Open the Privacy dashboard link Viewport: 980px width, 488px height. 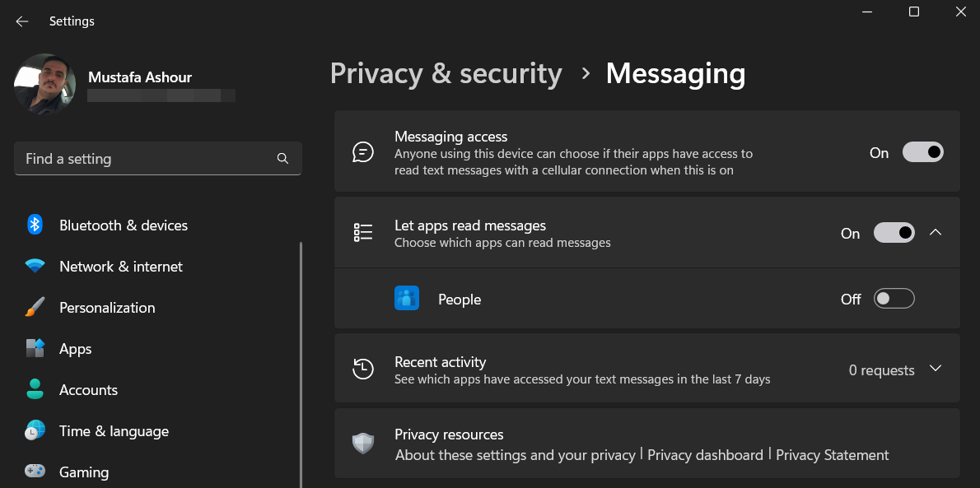(704, 454)
